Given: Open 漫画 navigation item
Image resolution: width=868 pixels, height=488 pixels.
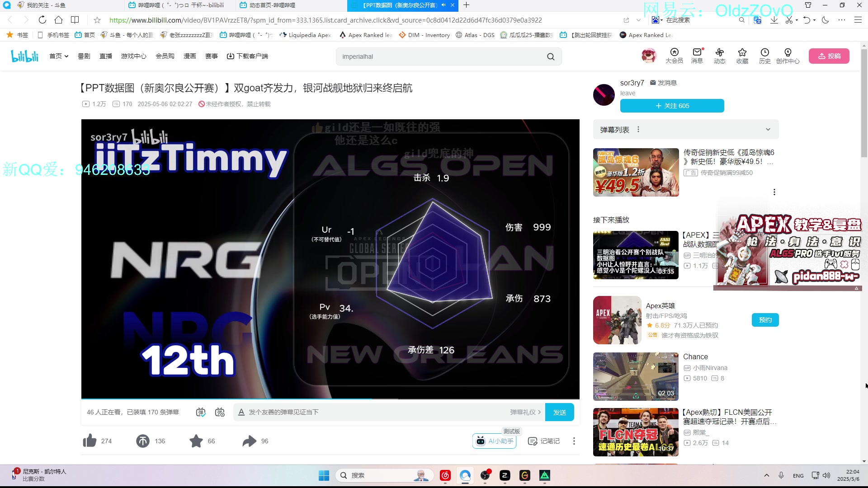Looking at the screenshot, I should click(x=190, y=56).
